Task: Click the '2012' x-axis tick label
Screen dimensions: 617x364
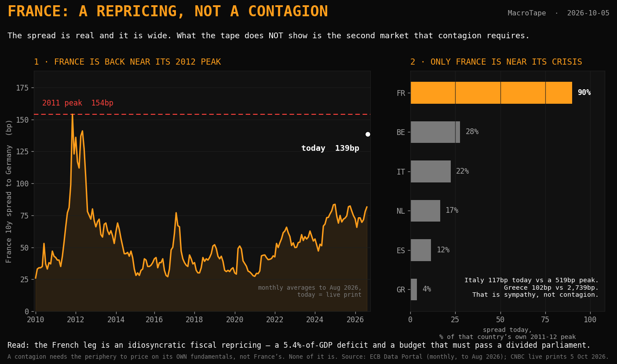Action: [x=76, y=320]
